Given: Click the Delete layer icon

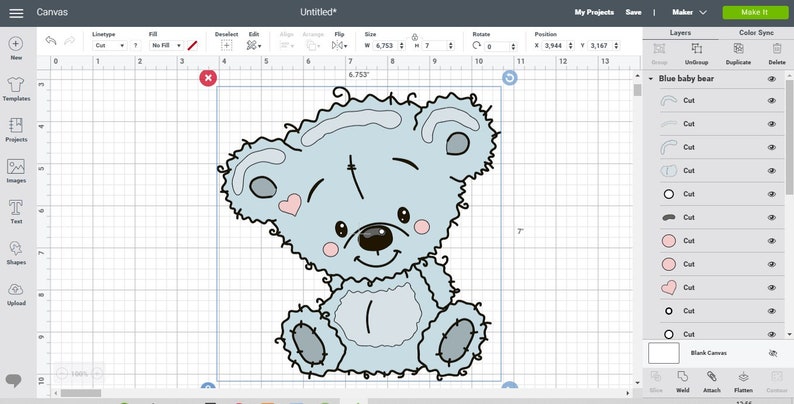Looking at the screenshot, I should [x=777, y=49].
